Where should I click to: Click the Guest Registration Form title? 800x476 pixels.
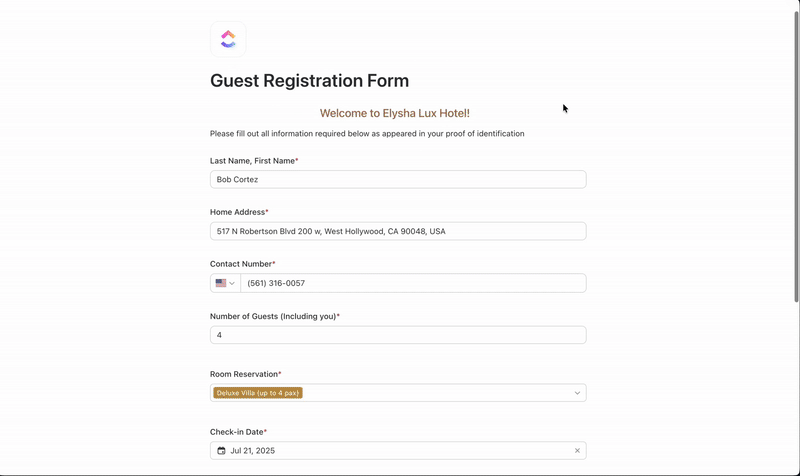[x=309, y=81]
